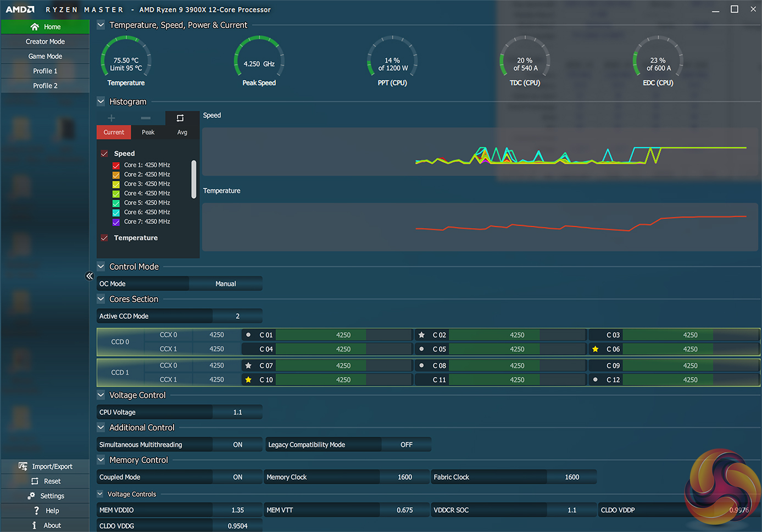Collapse sidebar with double chevron arrow
Viewport: 762px width, 532px height.
click(x=90, y=276)
